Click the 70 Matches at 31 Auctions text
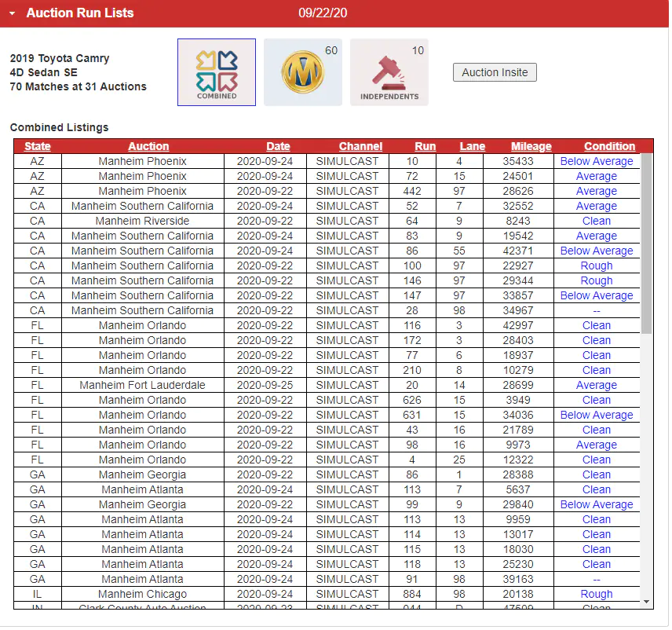The image size is (672, 630). click(x=79, y=87)
